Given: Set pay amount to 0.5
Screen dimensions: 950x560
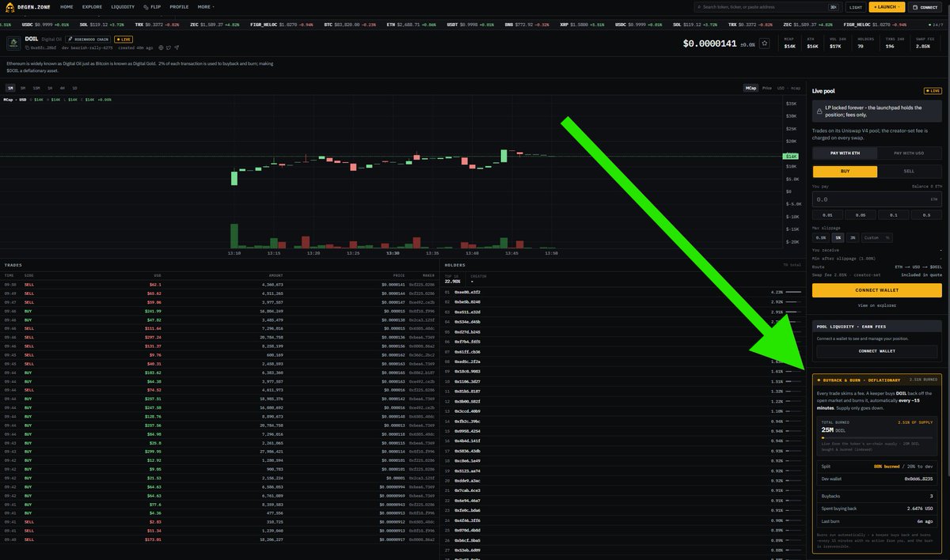Looking at the screenshot, I should (926, 214).
